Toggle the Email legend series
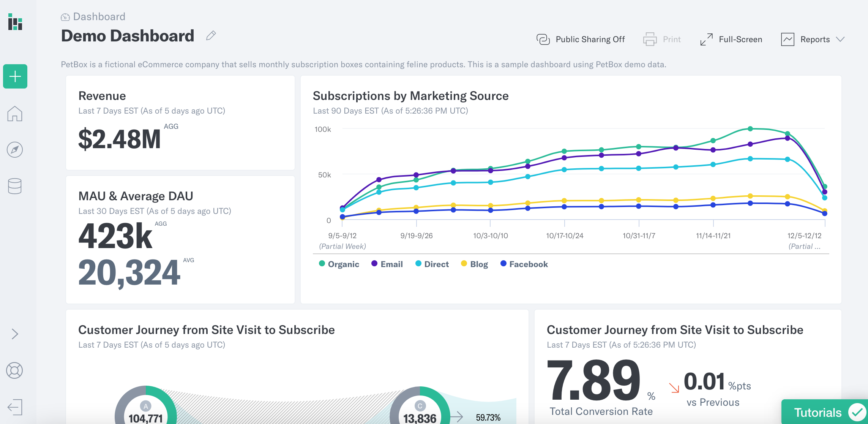Screen dimensions: 868x424 391,264
